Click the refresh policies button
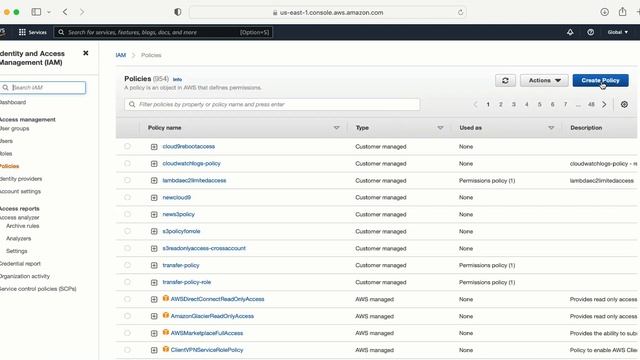The height and width of the screenshot is (360, 640). point(505,80)
